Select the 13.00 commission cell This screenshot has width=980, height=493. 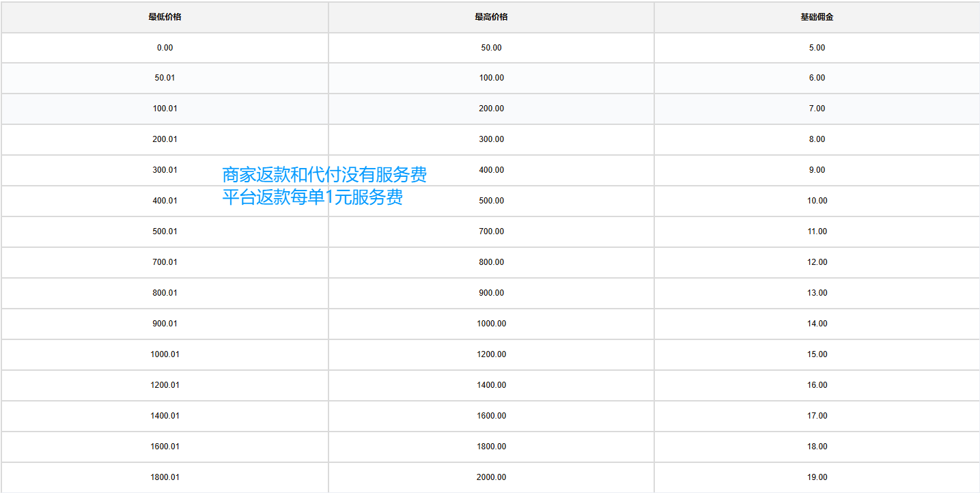pos(817,293)
